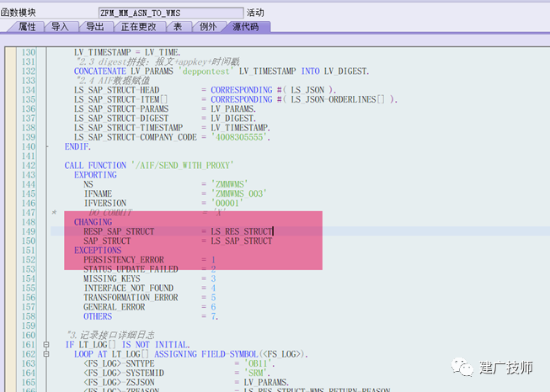Select the 表 tab
The width and height of the screenshot is (550, 392).
point(178,27)
